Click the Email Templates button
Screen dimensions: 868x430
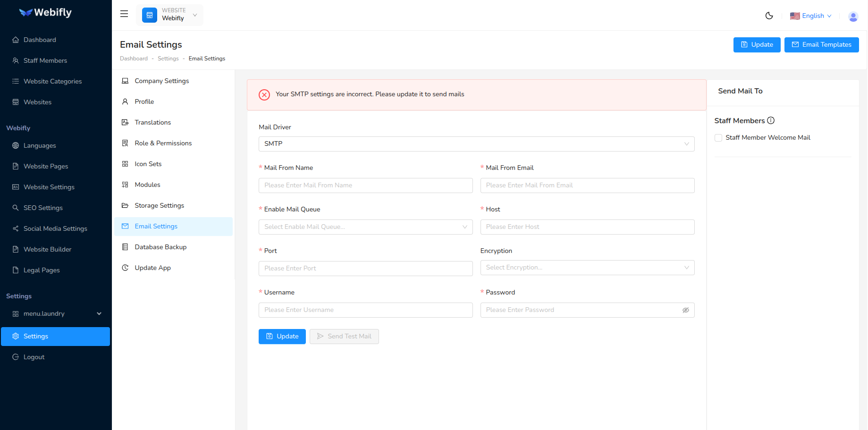click(x=821, y=44)
